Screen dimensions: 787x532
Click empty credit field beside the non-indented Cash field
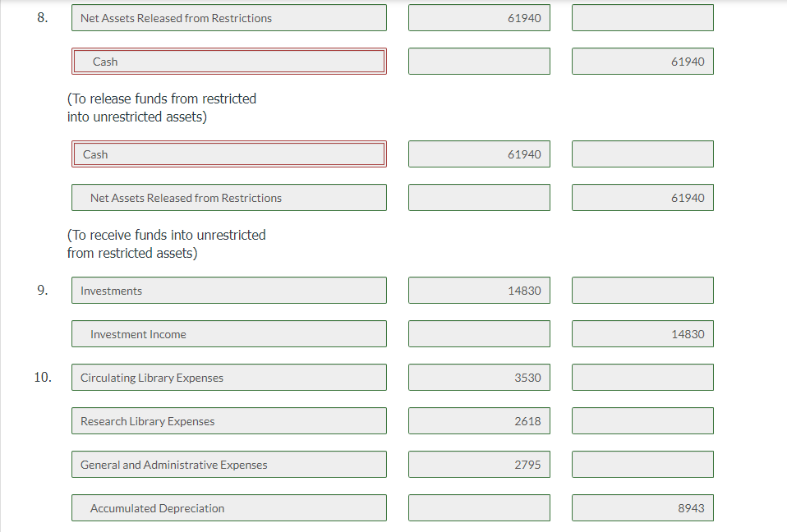point(642,154)
